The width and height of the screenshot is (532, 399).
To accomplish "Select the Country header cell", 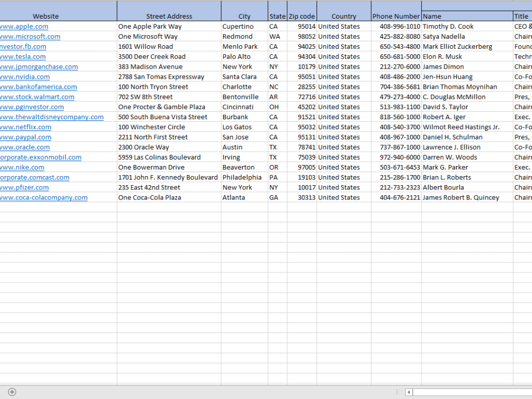I will [x=344, y=11].
